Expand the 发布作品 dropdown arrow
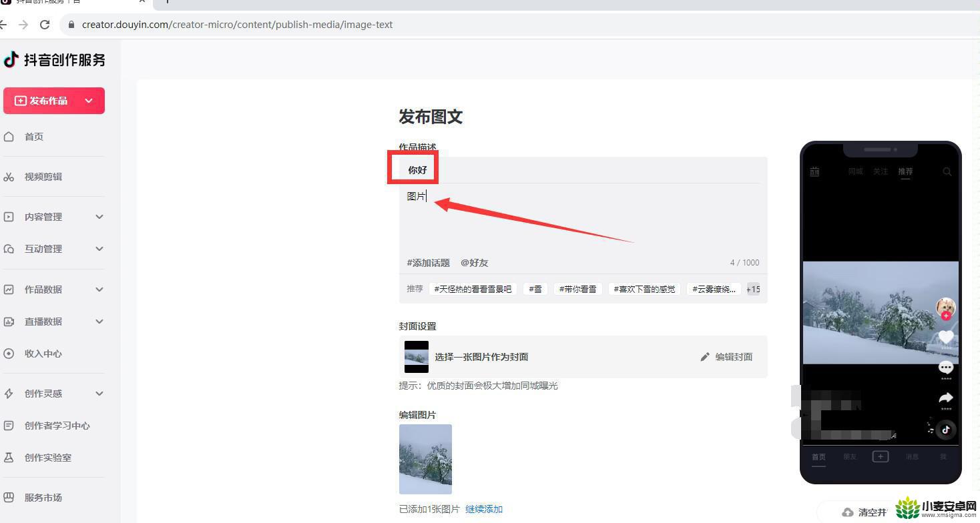The width and height of the screenshot is (980, 523). (x=89, y=101)
